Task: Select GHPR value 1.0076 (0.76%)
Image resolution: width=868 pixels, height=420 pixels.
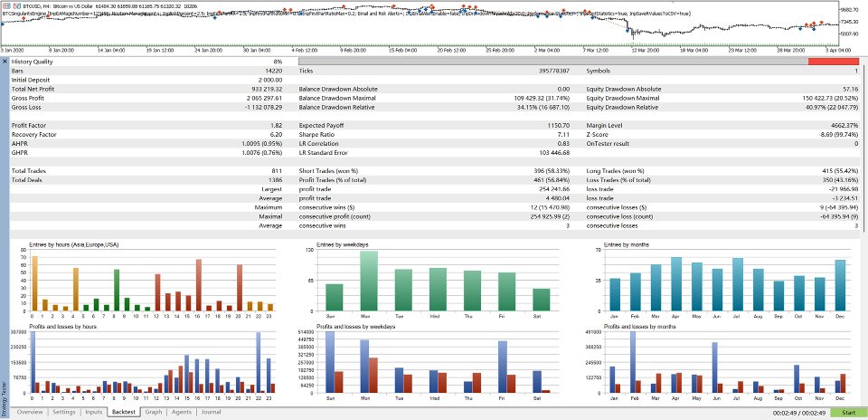Action: point(262,152)
